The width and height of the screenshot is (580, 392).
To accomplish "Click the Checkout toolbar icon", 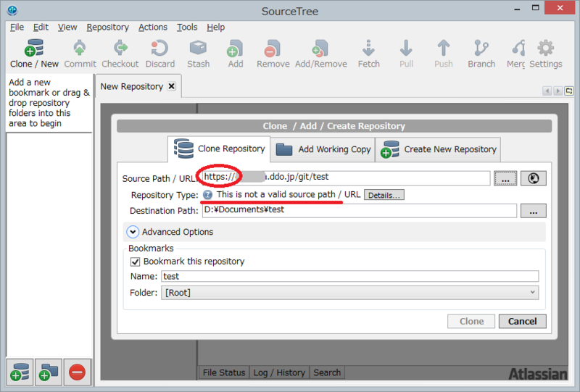I will pyautogui.click(x=120, y=48).
